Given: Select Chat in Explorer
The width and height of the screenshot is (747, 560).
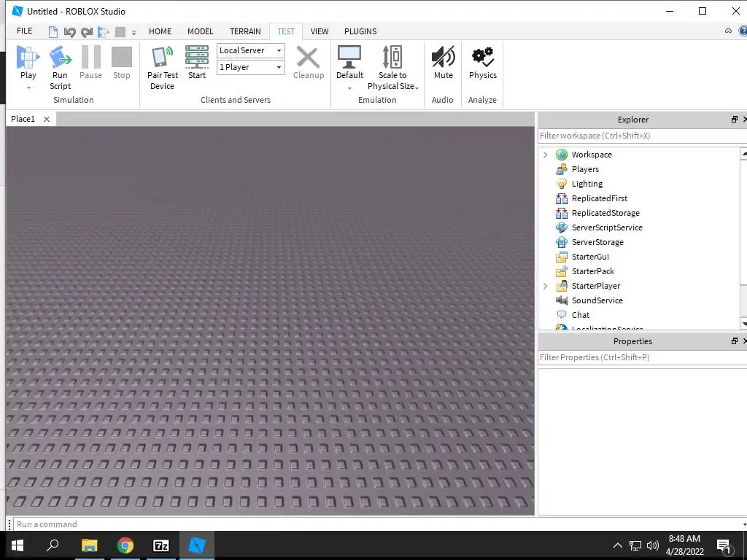Looking at the screenshot, I should [x=580, y=315].
